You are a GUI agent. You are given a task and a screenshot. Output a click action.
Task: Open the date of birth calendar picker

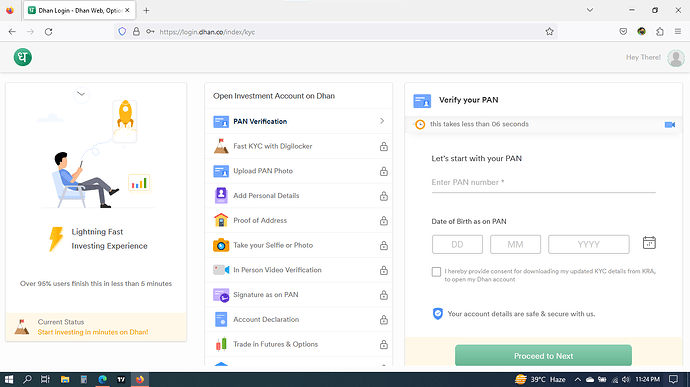(649, 243)
